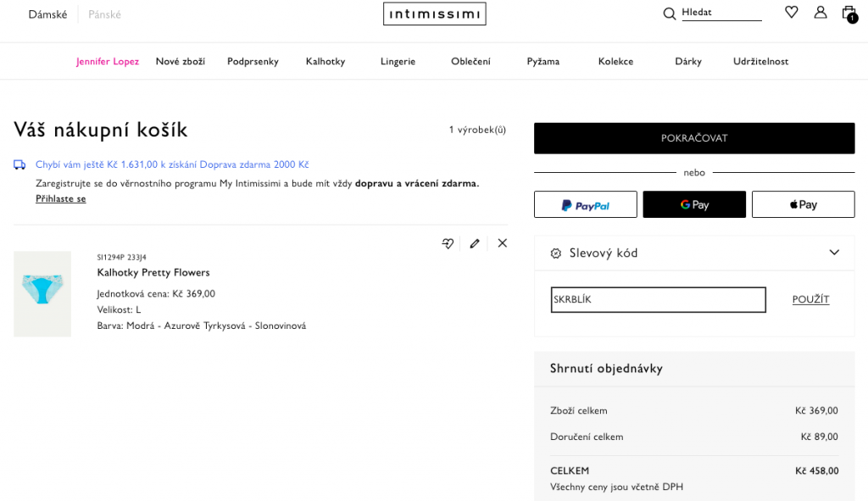Click the Jednotková cena: Kč 369,00 text
This screenshot has height=501, width=868.
(x=156, y=293)
